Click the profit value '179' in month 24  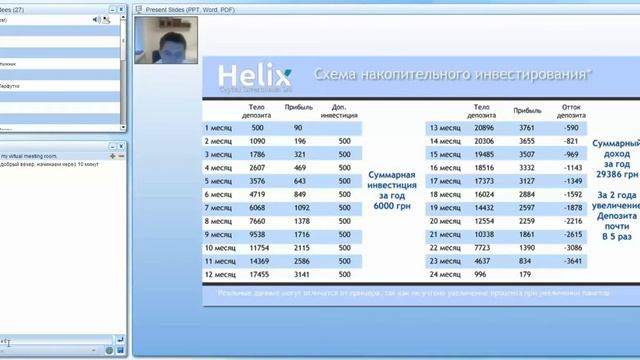(x=525, y=274)
